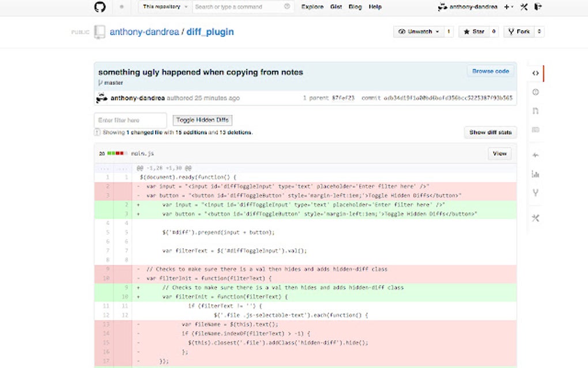View the Pulse icon in the sidebar

coord(535,156)
